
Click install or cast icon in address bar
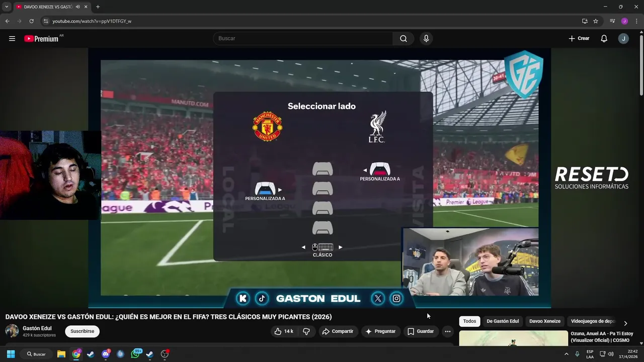click(x=585, y=21)
